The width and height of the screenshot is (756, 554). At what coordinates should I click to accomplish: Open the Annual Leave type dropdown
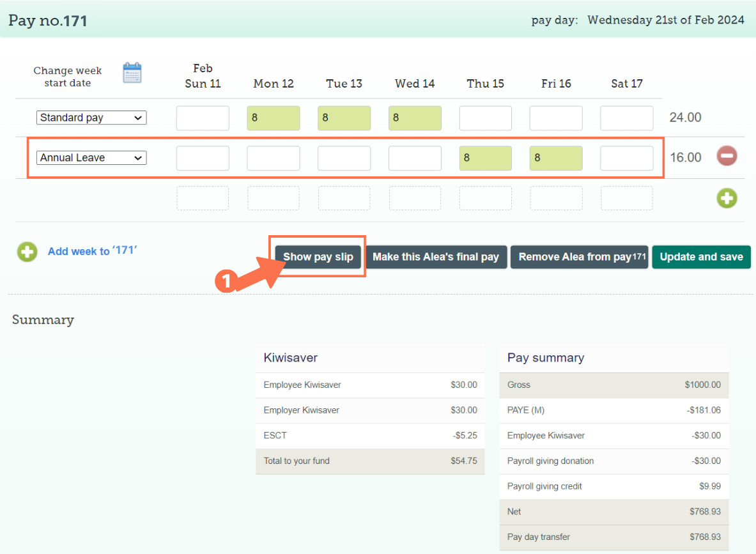91,157
